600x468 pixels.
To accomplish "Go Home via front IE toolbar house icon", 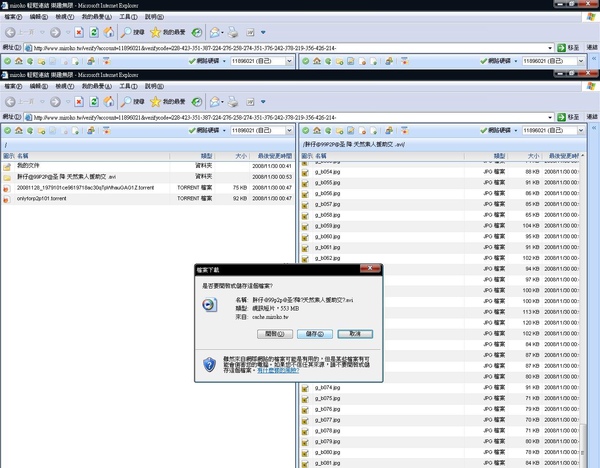I will pos(109,102).
